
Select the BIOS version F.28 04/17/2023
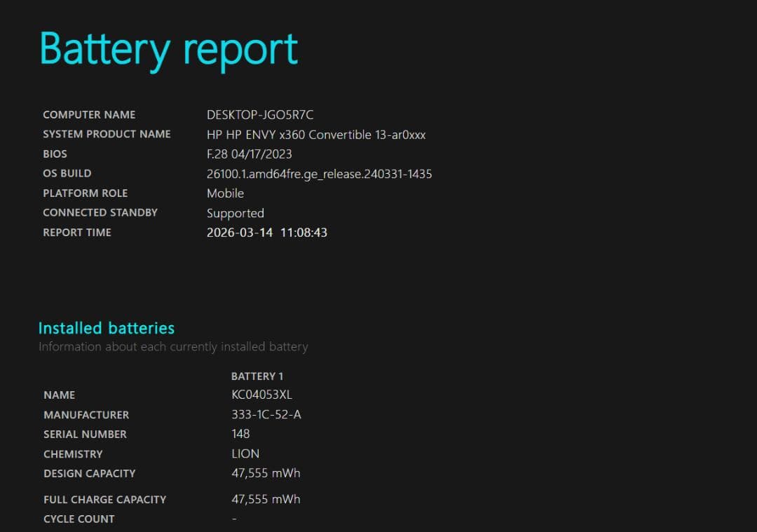[250, 154]
